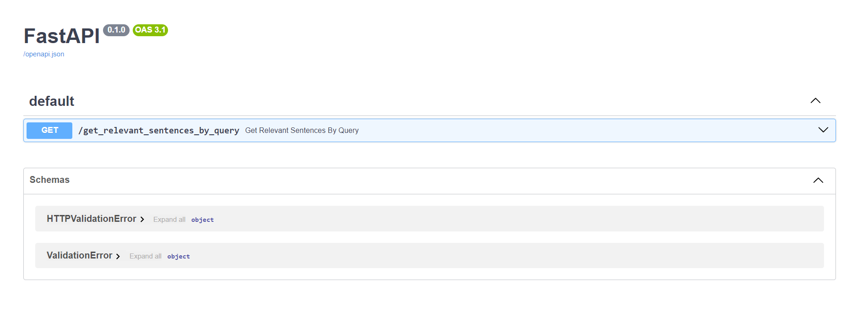Click the Schemas heading
Viewport: 868px width, 330px height.
[x=49, y=180]
